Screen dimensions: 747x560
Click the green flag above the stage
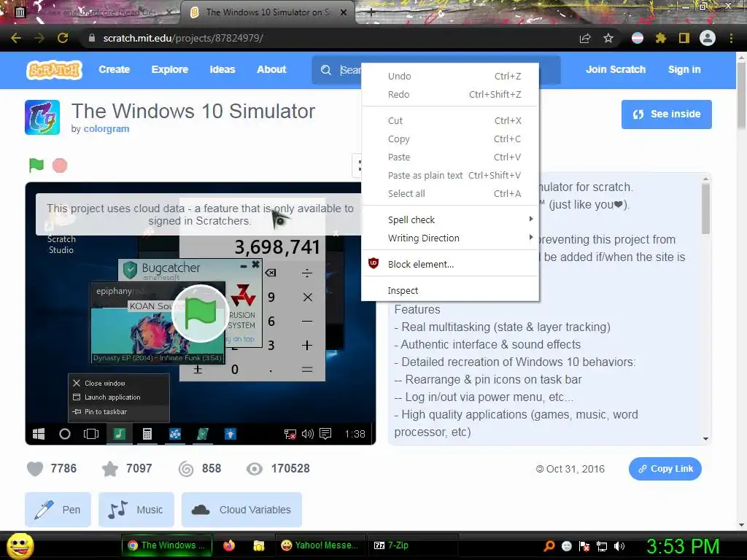coord(36,166)
